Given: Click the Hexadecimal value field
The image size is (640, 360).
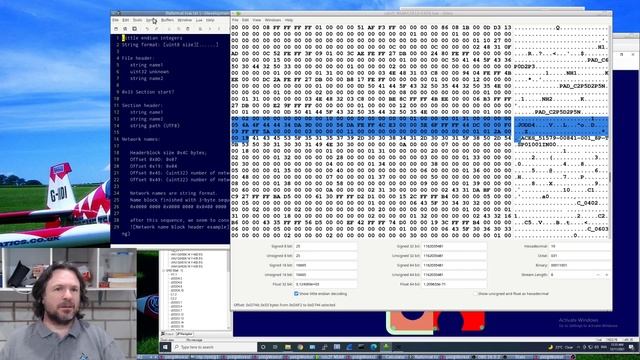Looking at the screenshot, I should [580, 247].
